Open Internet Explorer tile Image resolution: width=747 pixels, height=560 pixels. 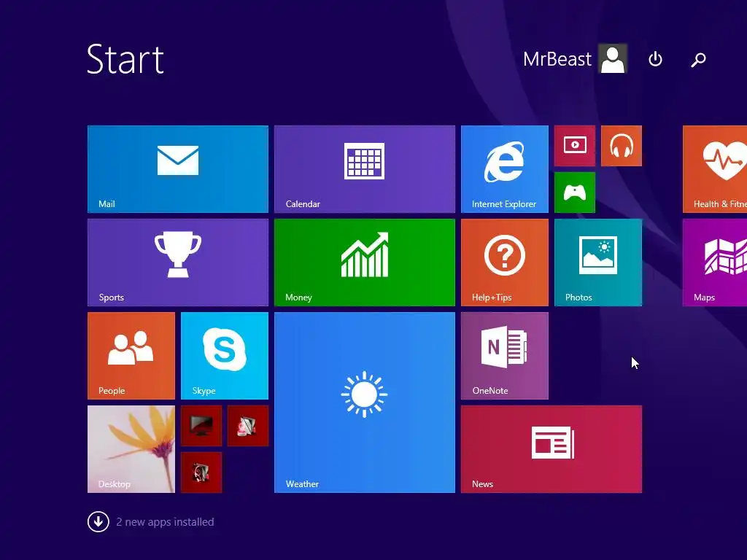pos(505,169)
